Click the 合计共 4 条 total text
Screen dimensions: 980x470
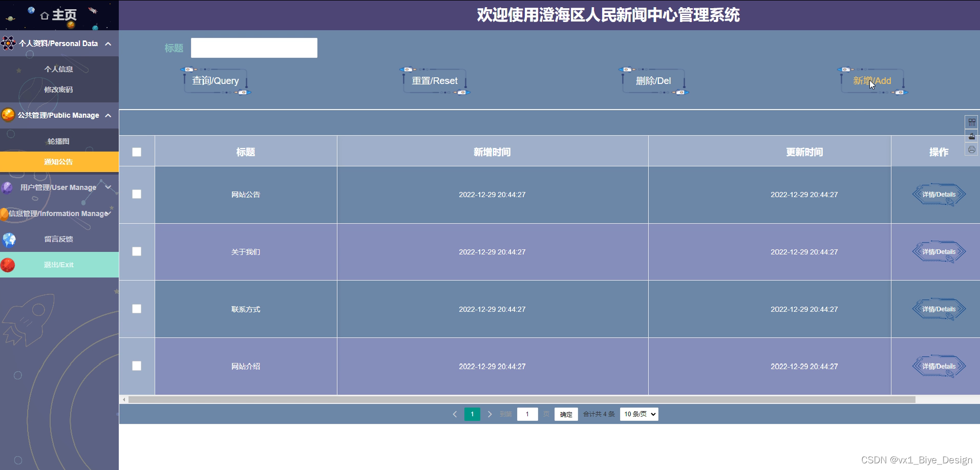(599, 414)
